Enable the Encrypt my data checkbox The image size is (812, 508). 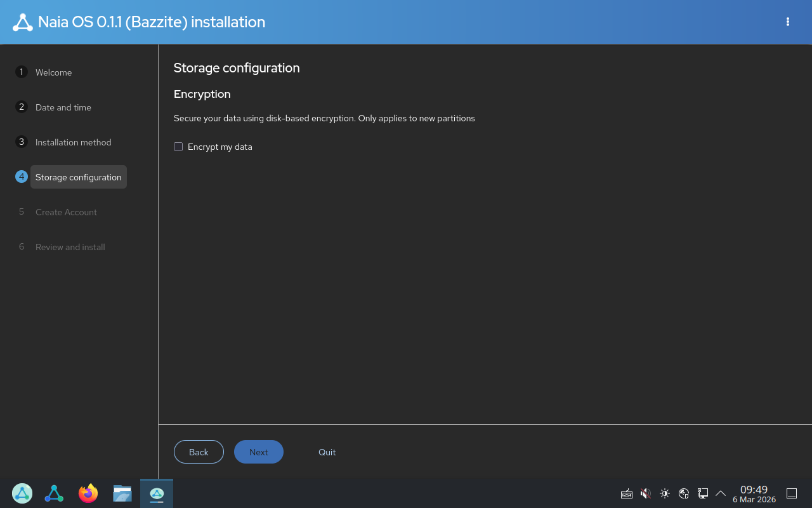[x=178, y=147]
